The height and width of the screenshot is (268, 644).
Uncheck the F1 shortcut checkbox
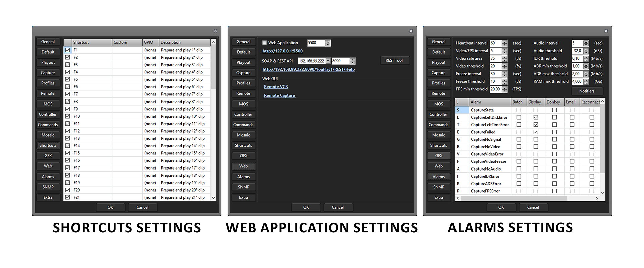tap(68, 50)
